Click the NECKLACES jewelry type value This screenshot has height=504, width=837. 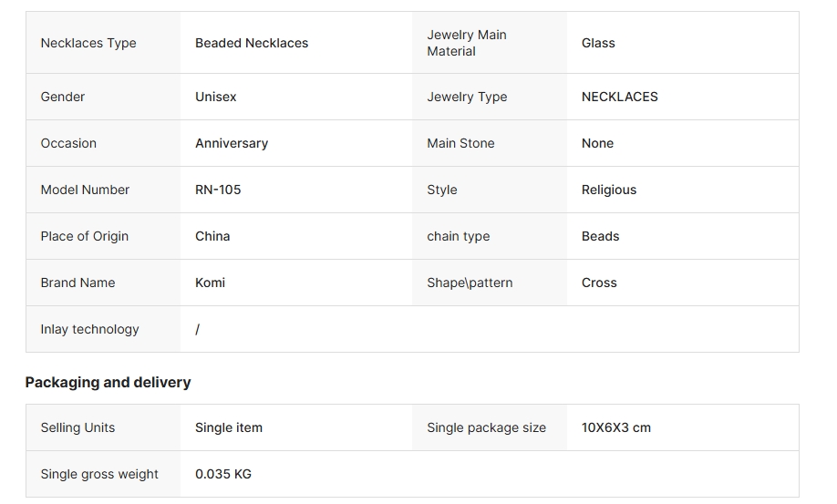click(620, 98)
